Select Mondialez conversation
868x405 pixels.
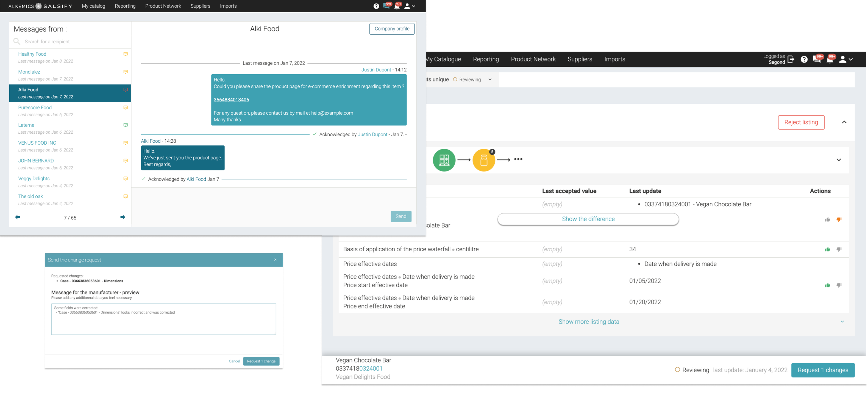[x=70, y=75]
